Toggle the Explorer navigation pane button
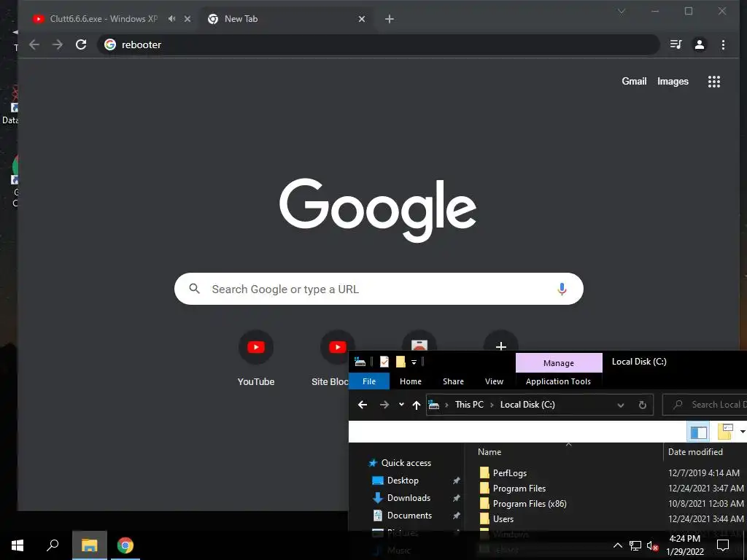Viewport: 747px width, 560px height. [698, 432]
